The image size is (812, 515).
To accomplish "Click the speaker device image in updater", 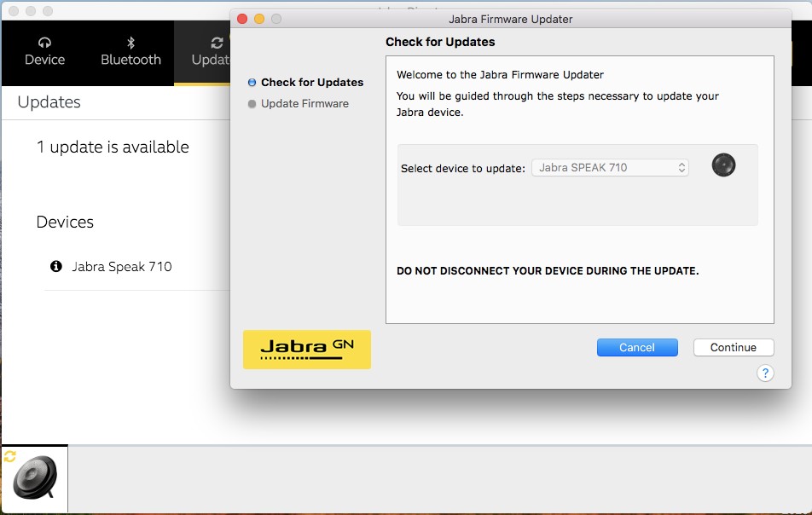I will 723,165.
